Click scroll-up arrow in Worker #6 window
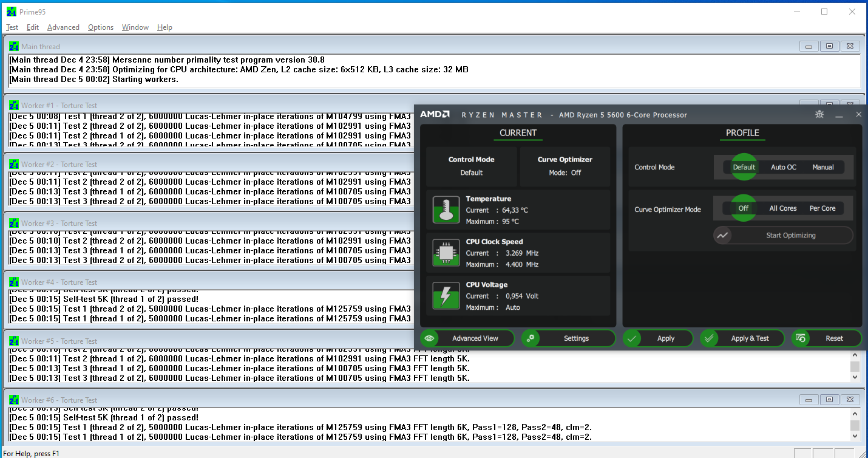868x458 pixels. [855, 414]
